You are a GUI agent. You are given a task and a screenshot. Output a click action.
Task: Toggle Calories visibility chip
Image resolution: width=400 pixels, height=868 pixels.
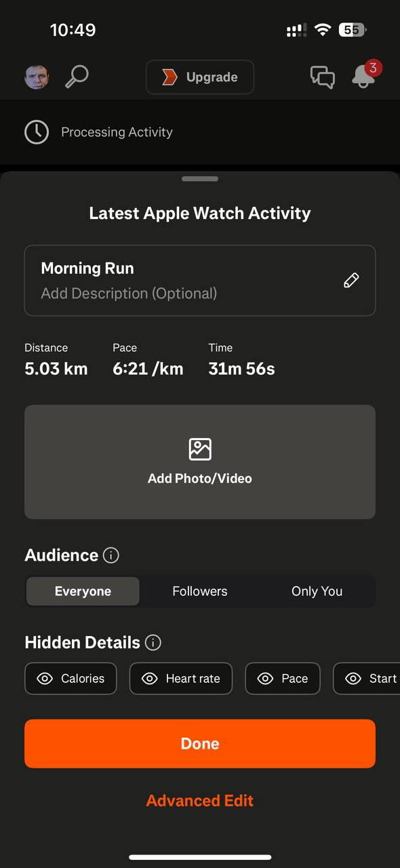(x=71, y=679)
